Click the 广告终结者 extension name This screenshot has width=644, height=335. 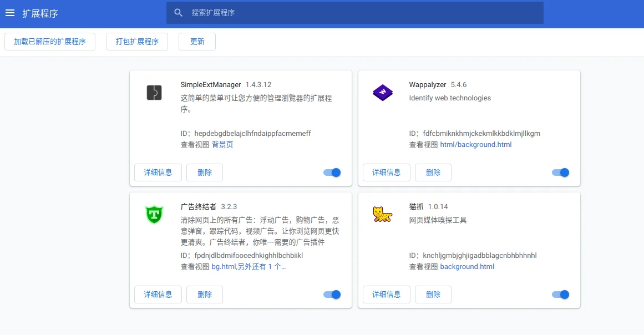(x=199, y=206)
